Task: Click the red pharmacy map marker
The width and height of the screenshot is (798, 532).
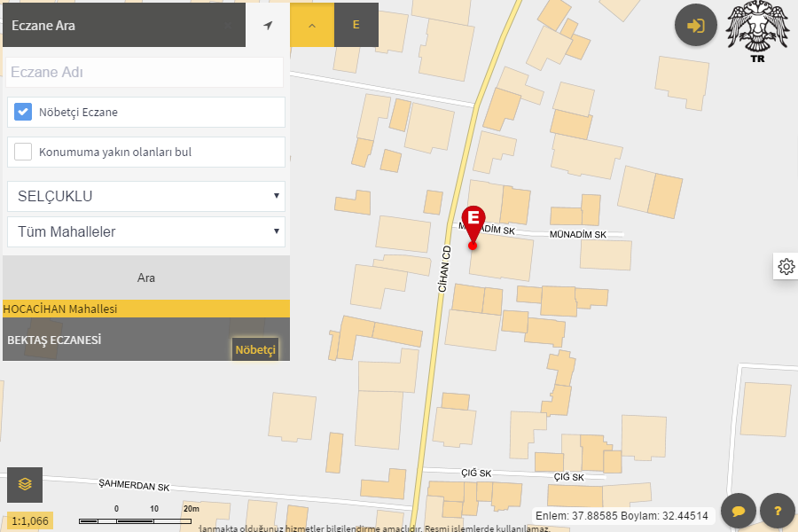Action: click(x=473, y=225)
